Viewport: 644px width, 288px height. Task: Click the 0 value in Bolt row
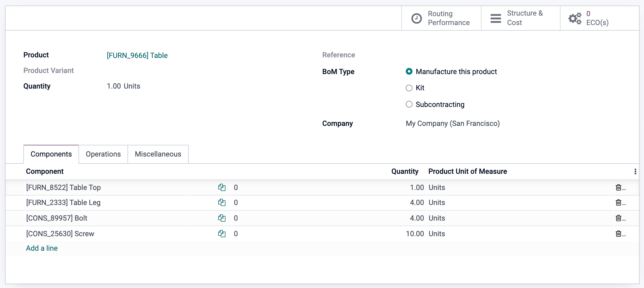236,218
